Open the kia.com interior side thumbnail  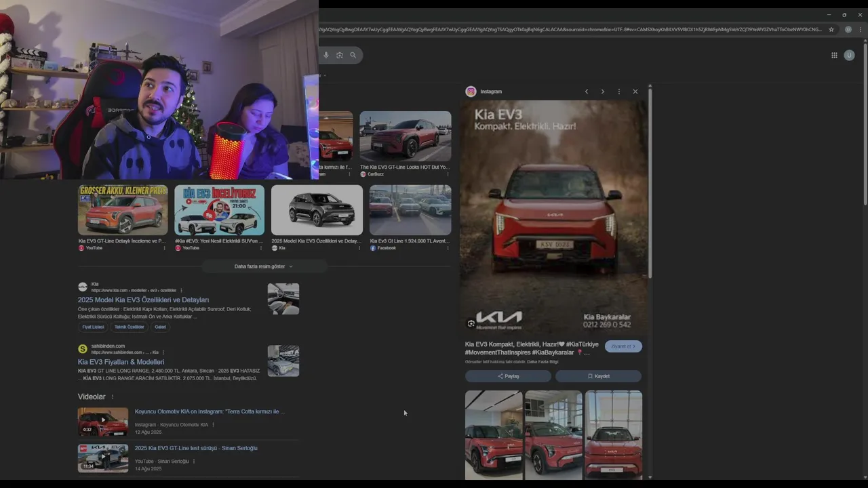283,299
